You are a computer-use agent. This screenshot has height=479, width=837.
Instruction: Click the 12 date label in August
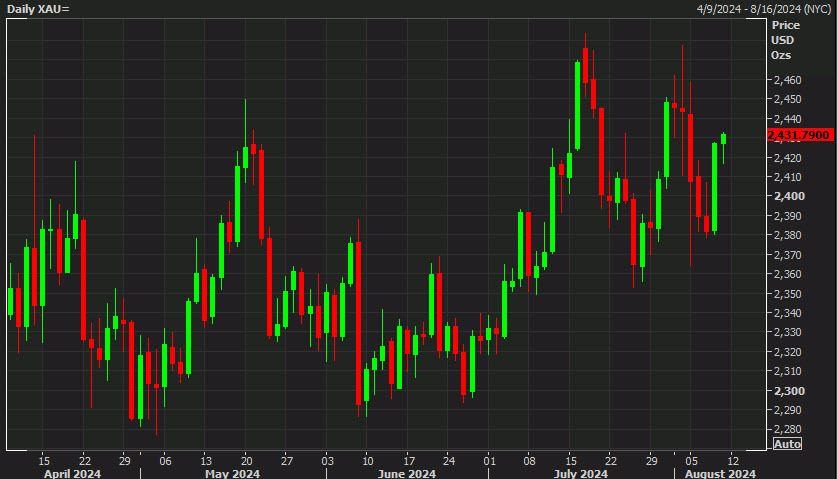pos(733,461)
